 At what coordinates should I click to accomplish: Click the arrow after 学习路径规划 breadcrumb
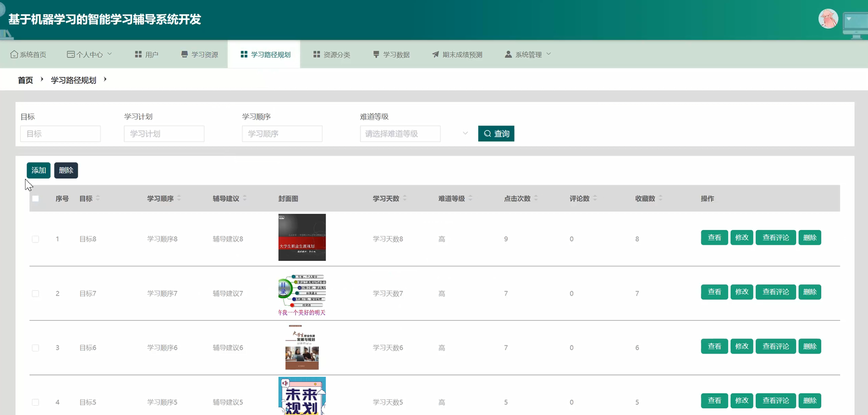pos(105,79)
